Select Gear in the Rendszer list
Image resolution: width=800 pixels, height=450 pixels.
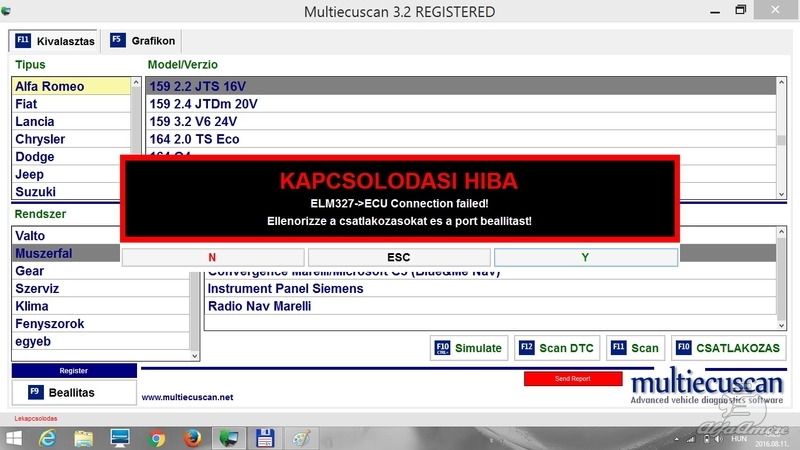[101, 271]
